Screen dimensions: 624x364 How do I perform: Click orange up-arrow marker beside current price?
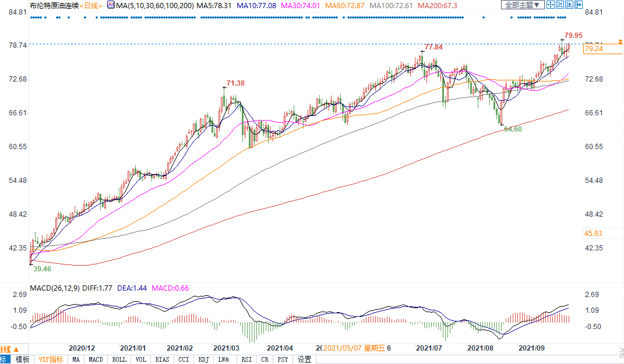click(621, 41)
